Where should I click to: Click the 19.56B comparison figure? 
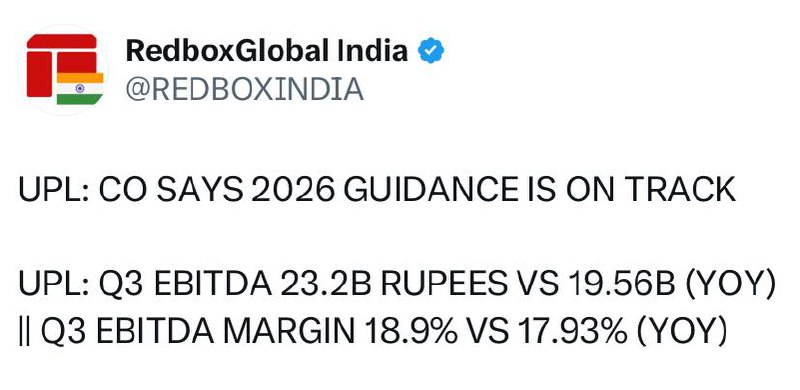point(624,284)
